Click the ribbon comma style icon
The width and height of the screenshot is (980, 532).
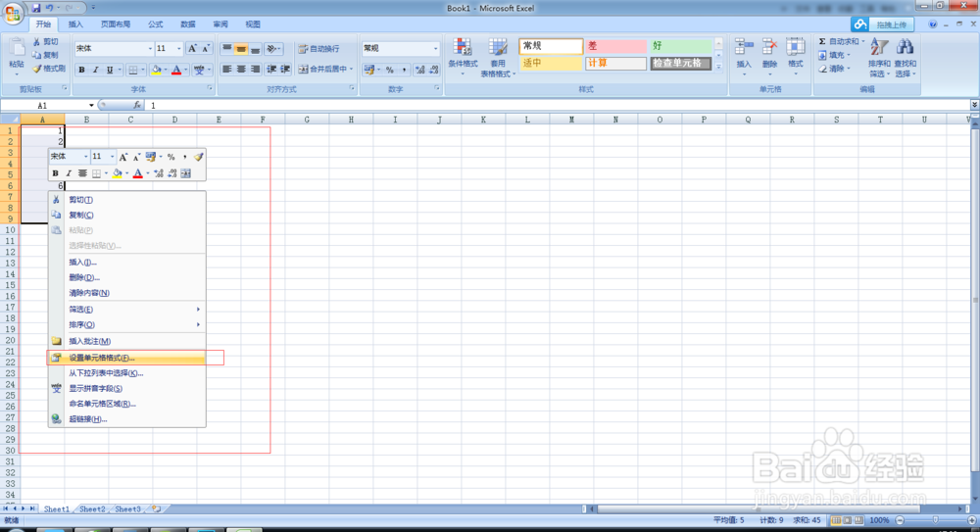click(405, 70)
